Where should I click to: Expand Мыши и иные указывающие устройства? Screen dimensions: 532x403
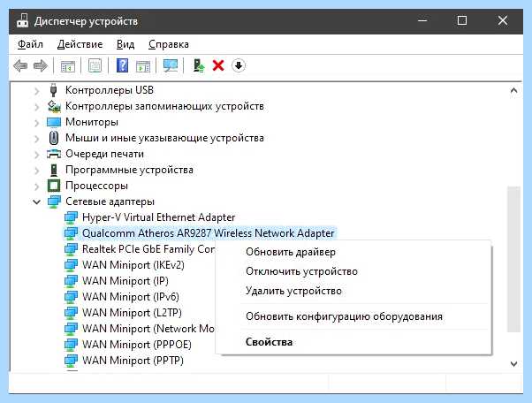click(x=36, y=139)
